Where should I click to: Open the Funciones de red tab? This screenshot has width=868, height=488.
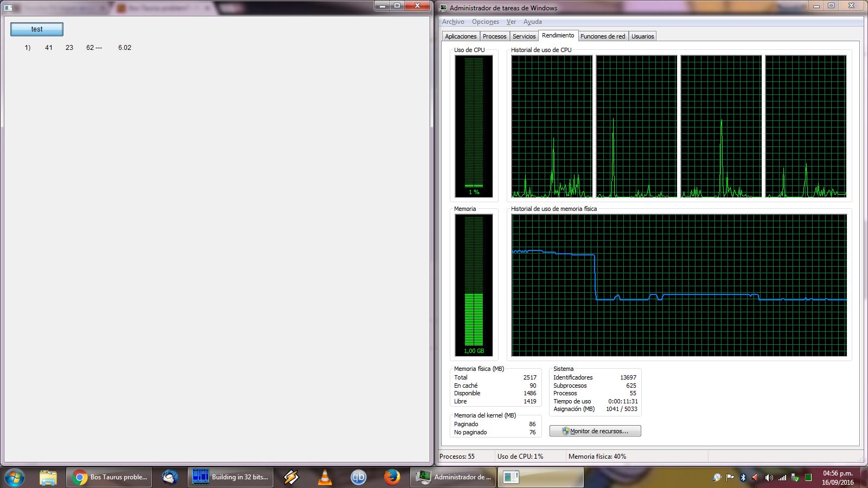pyautogui.click(x=603, y=36)
